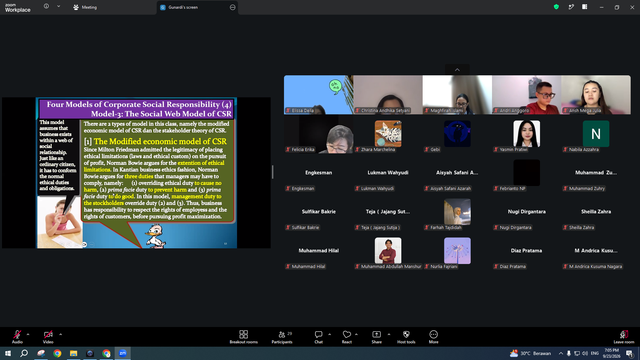Show hidden system tray icons
Viewport: 640px width, 360px height.
click(561, 353)
